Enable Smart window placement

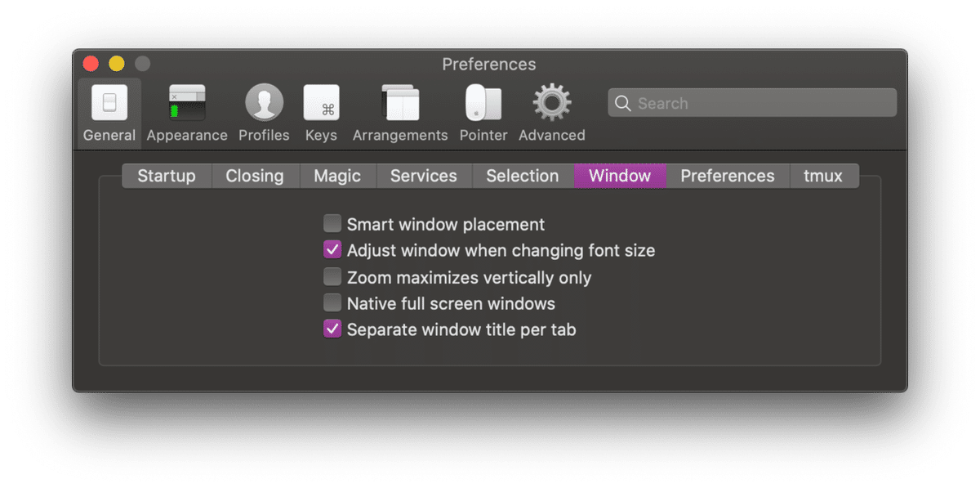point(332,224)
